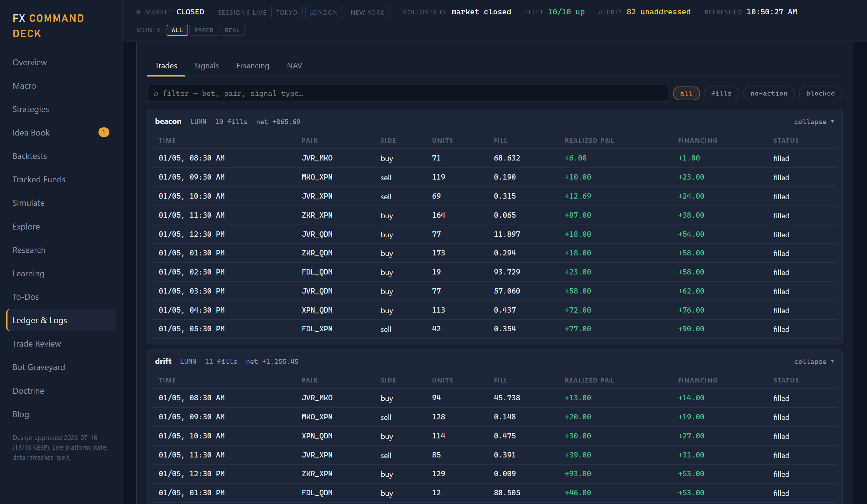The height and width of the screenshot is (504, 867).
Task: Filter ledger by fills only
Action: [x=721, y=93]
